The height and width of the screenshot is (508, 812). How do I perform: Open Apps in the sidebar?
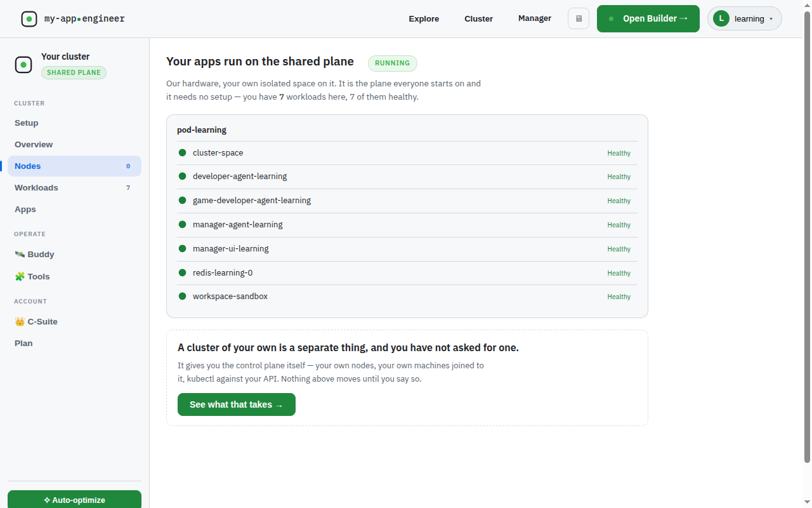point(74,209)
